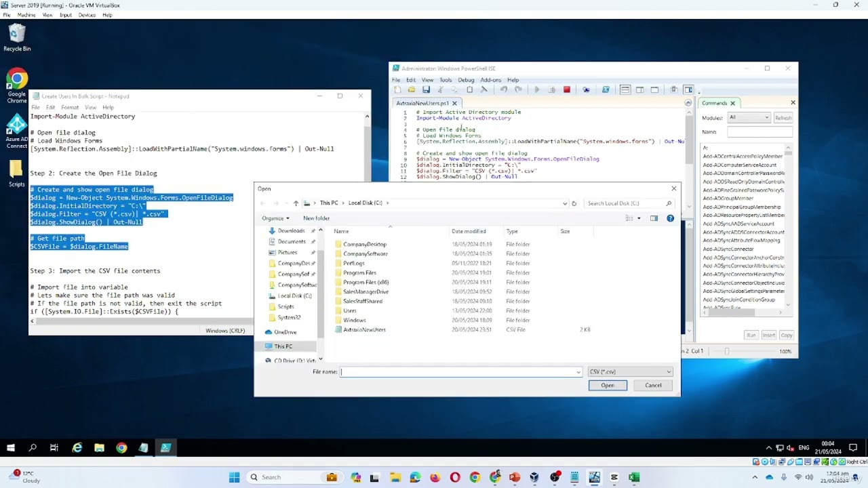
Task: Click Save icon in PowerShell ISE toolbar
Action: [426, 89]
